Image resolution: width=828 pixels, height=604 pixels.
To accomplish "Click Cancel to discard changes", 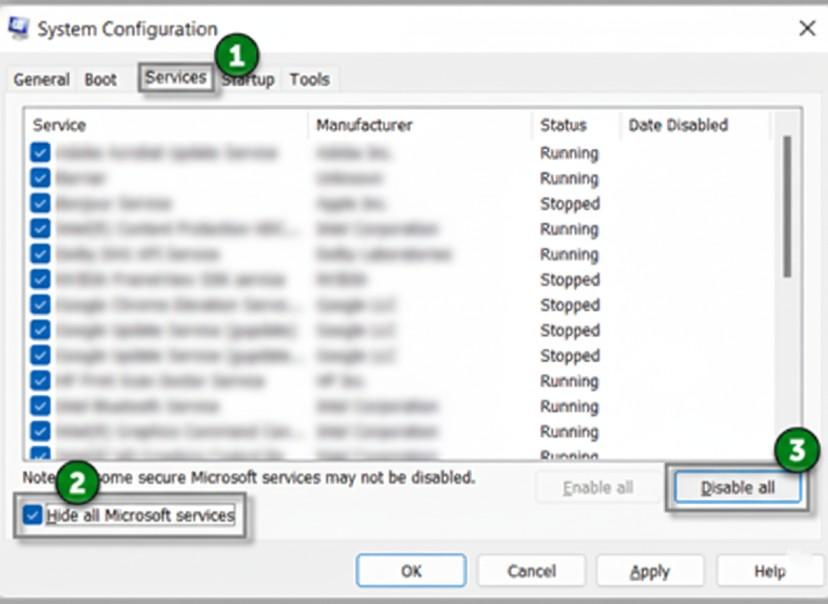I will click(x=531, y=571).
